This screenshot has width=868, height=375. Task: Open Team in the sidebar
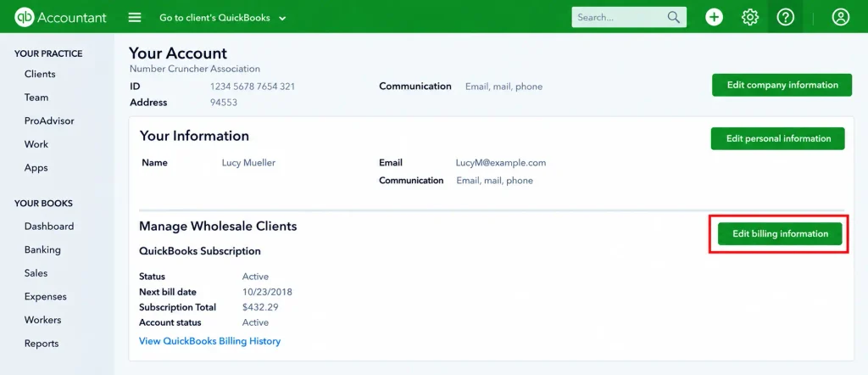[36, 98]
